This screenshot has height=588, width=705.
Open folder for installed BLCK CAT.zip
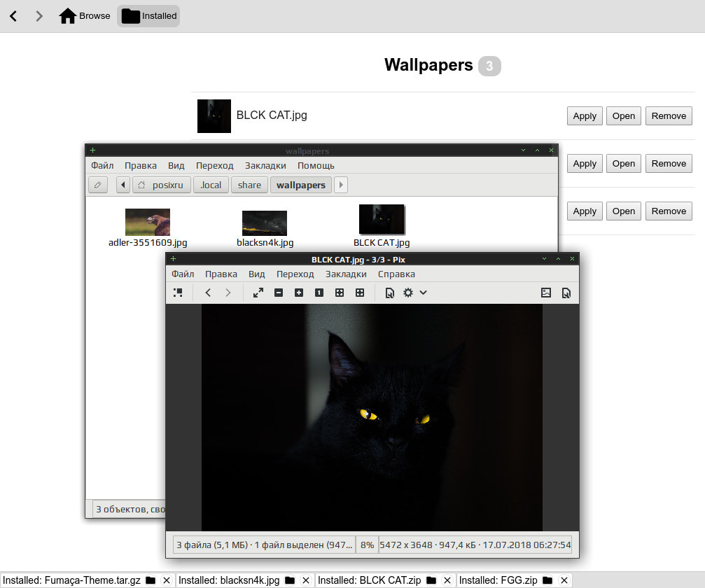[x=431, y=580]
